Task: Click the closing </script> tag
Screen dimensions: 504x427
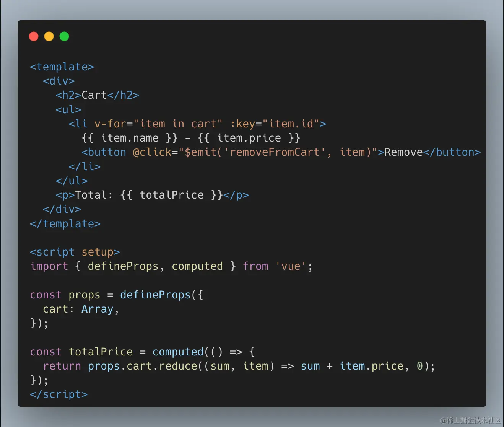Action: click(x=59, y=394)
